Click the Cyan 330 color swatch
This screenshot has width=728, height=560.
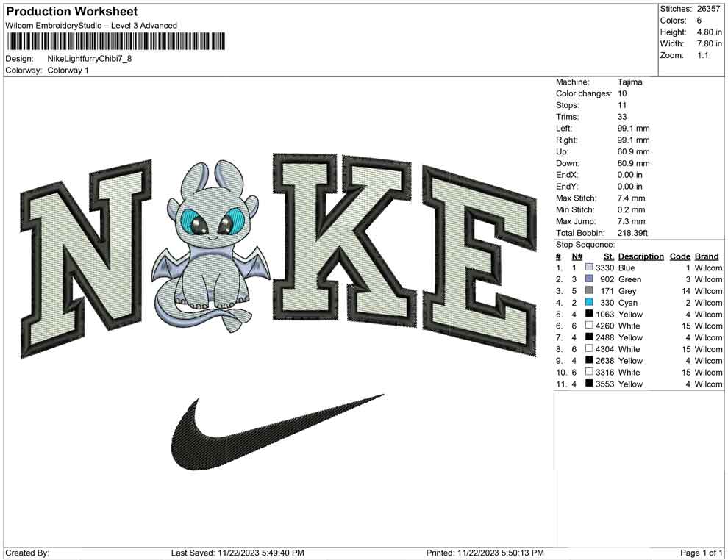point(589,302)
